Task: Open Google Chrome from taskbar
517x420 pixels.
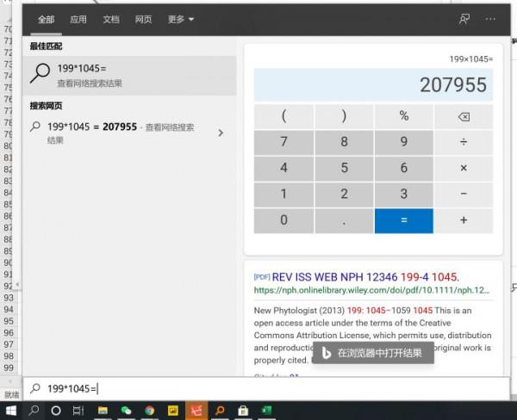Action: click(149, 411)
